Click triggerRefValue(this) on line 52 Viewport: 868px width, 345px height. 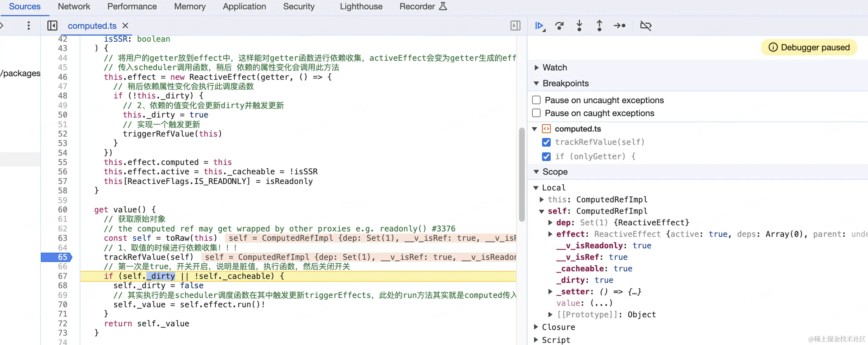pyautogui.click(x=172, y=134)
